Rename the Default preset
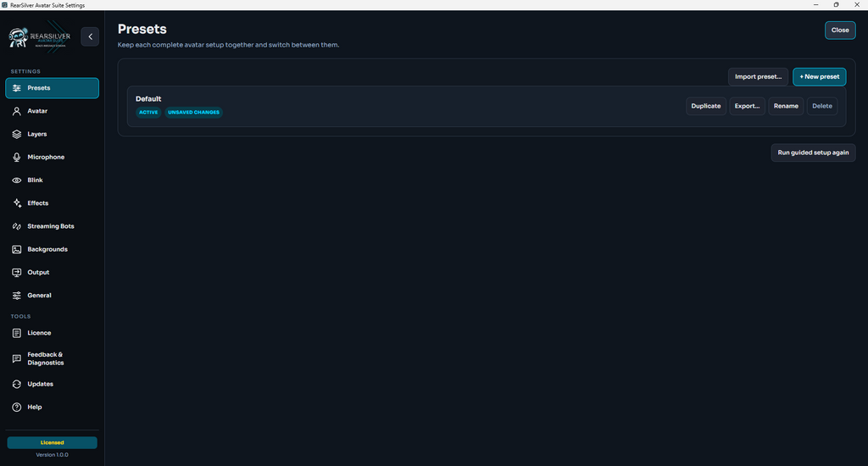The image size is (868, 466). pos(786,106)
